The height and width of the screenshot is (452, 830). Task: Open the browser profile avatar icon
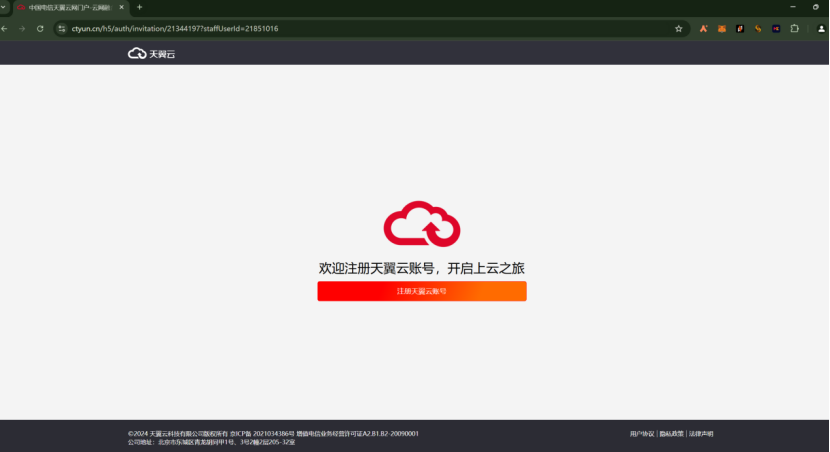coord(822,29)
